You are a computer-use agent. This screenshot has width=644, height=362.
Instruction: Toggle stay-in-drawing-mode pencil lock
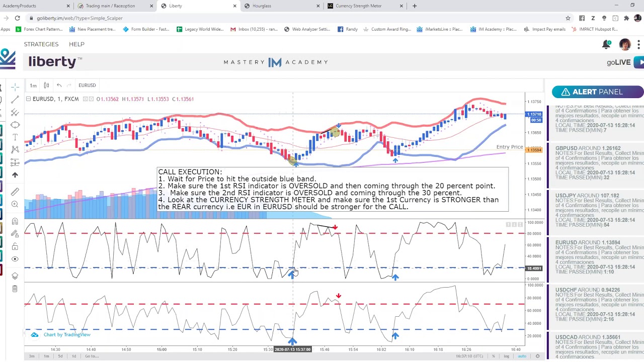pos(15,234)
